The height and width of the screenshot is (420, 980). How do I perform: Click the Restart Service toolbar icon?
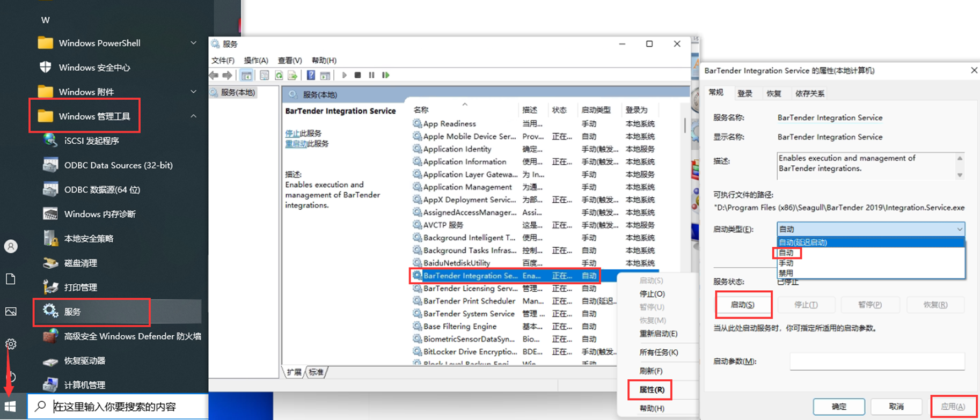[385, 75]
